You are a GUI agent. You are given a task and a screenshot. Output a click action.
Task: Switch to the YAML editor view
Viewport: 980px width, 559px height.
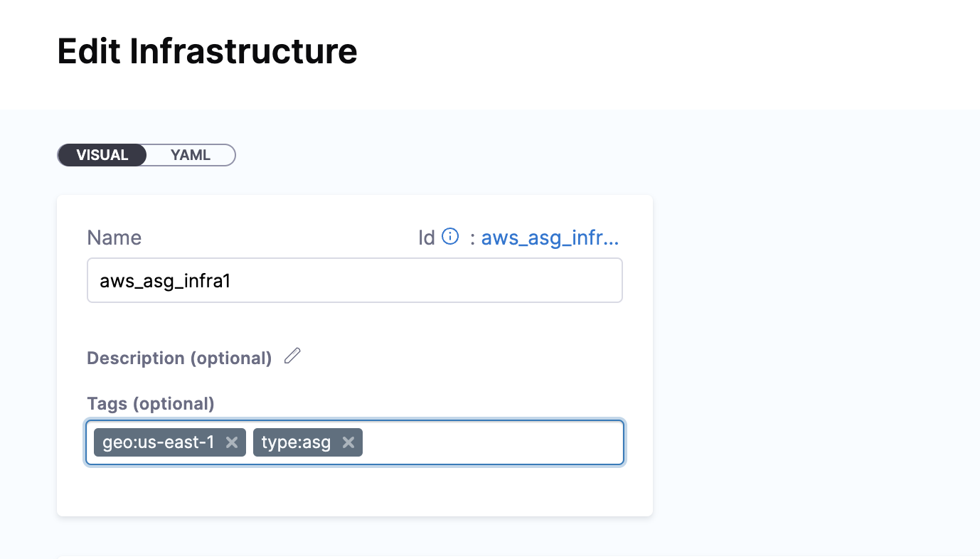point(191,155)
